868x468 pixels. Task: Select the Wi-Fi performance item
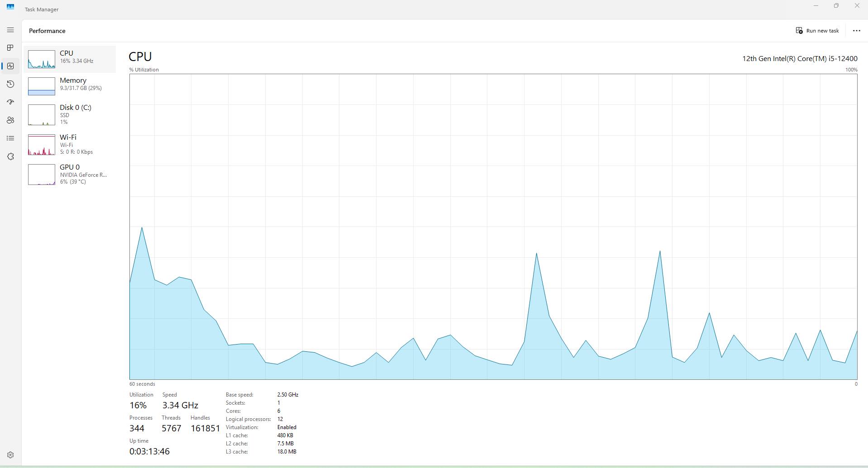(x=70, y=145)
